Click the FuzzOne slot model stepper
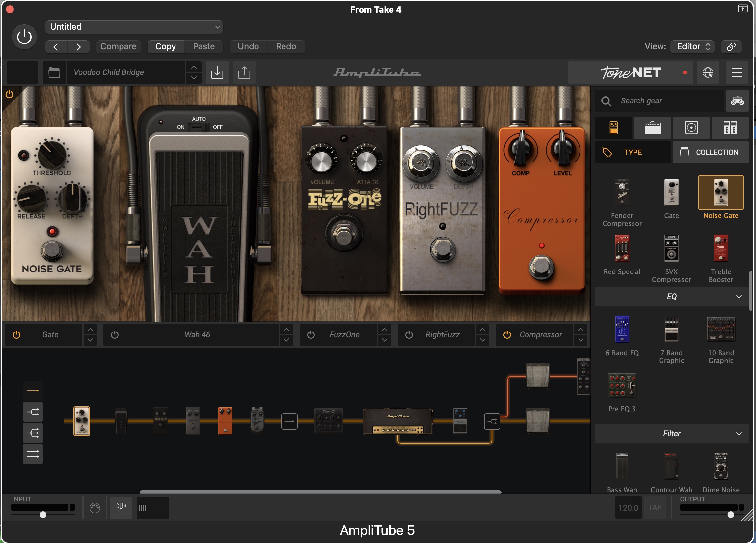The image size is (756, 543). click(384, 334)
